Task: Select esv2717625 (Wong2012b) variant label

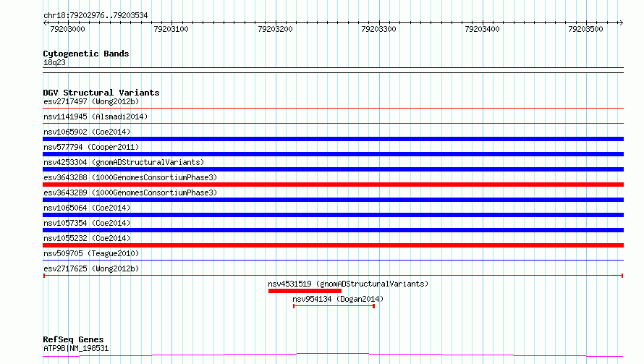Action: [x=91, y=268]
